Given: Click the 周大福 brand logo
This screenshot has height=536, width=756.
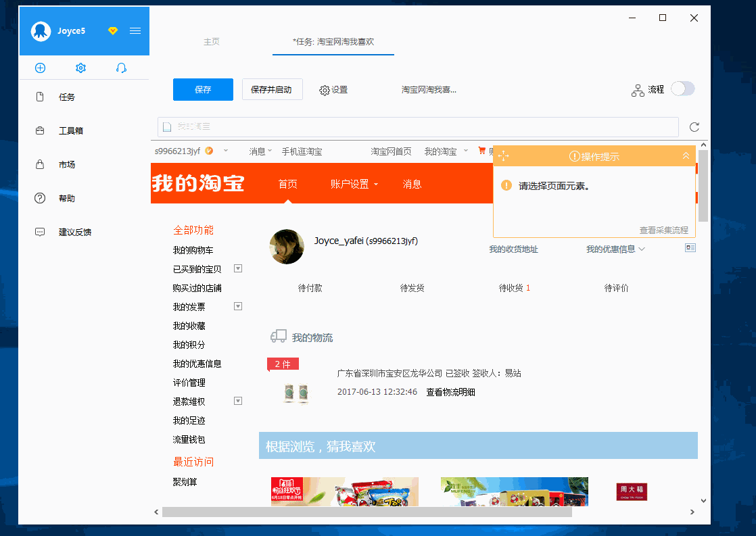Looking at the screenshot, I should click(x=632, y=491).
